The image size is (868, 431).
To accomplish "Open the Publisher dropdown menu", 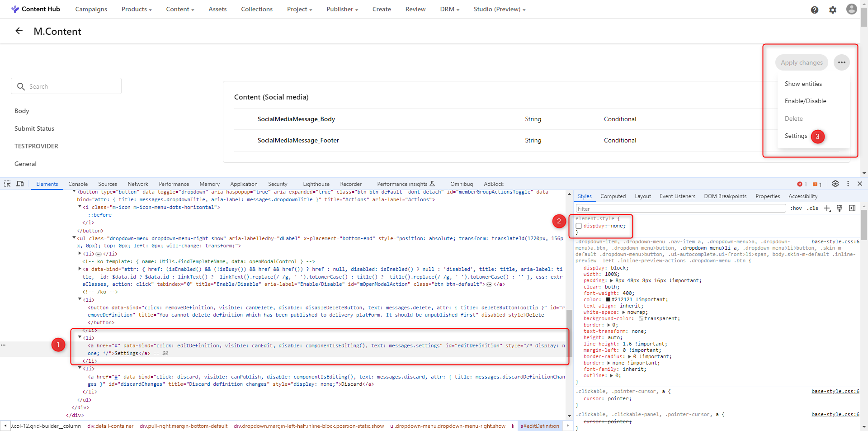I will tap(342, 9).
